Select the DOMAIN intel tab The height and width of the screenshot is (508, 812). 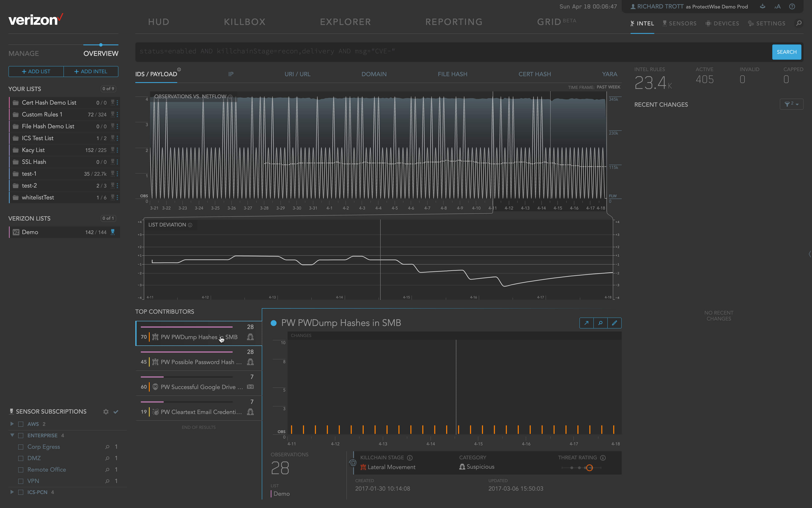coord(374,74)
